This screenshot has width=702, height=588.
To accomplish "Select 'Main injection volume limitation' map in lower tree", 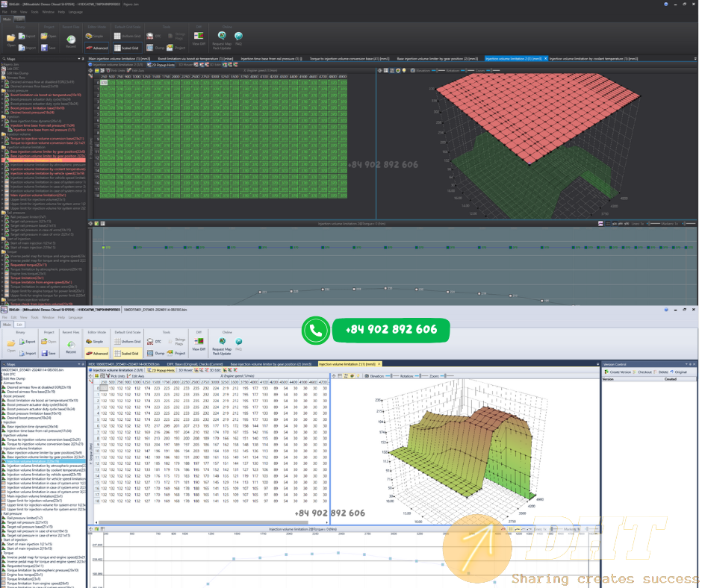I will click(x=34, y=495).
